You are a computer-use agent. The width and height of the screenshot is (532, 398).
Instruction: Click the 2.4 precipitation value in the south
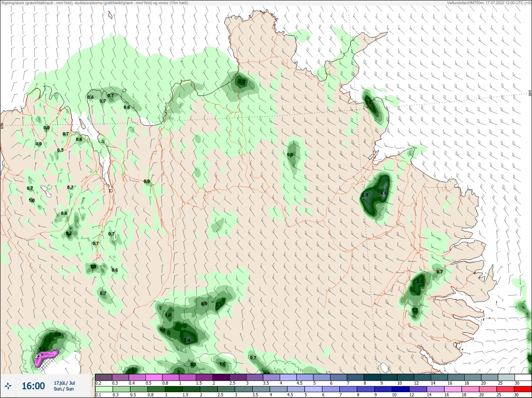click(187, 340)
